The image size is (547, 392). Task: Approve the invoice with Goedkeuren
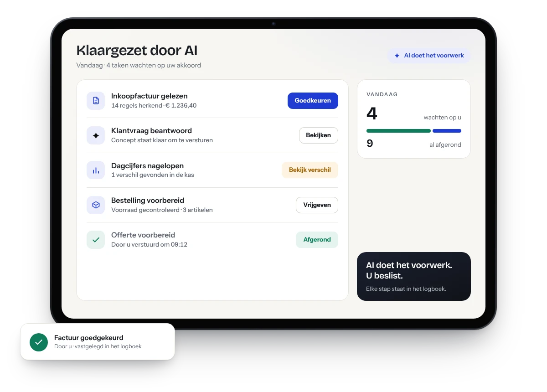pos(313,101)
